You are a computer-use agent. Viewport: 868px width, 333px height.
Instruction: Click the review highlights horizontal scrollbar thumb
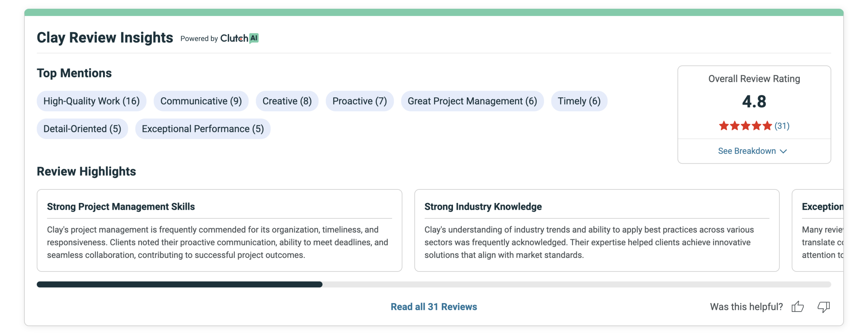click(179, 284)
